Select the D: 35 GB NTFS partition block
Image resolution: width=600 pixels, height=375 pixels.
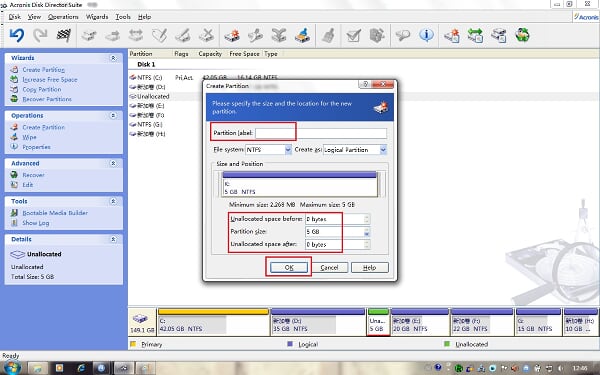tap(318, 322)
